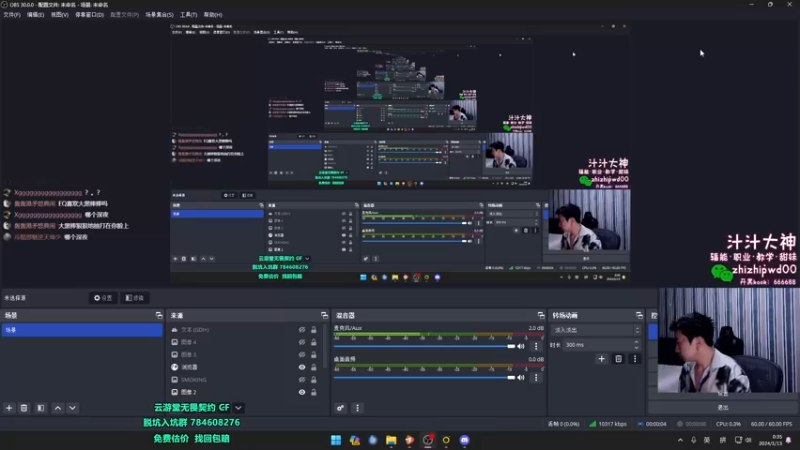This screenshot has height=450, width=800.
Task: Lock toggle for 文本 (GDI+) source
Action: pos(314,330)
